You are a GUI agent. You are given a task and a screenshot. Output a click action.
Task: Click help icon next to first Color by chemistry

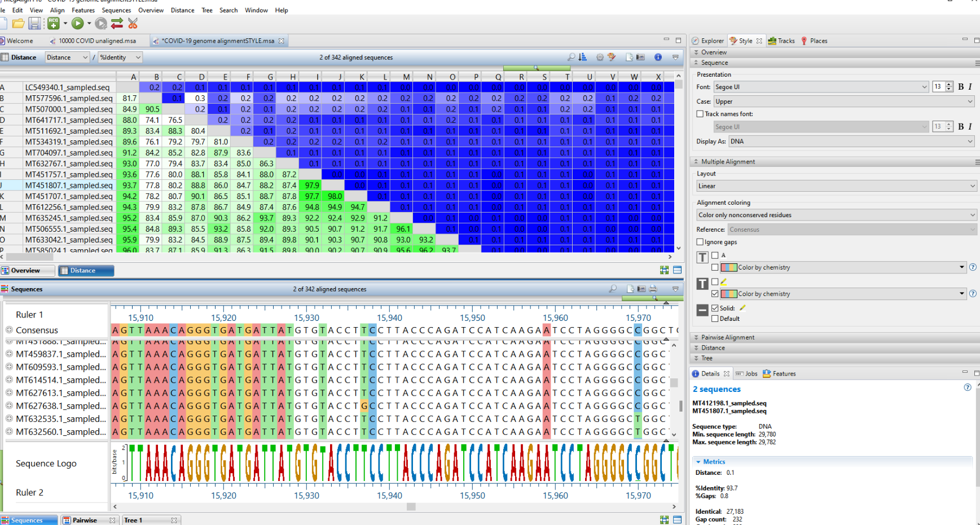(x=973, y=267)
